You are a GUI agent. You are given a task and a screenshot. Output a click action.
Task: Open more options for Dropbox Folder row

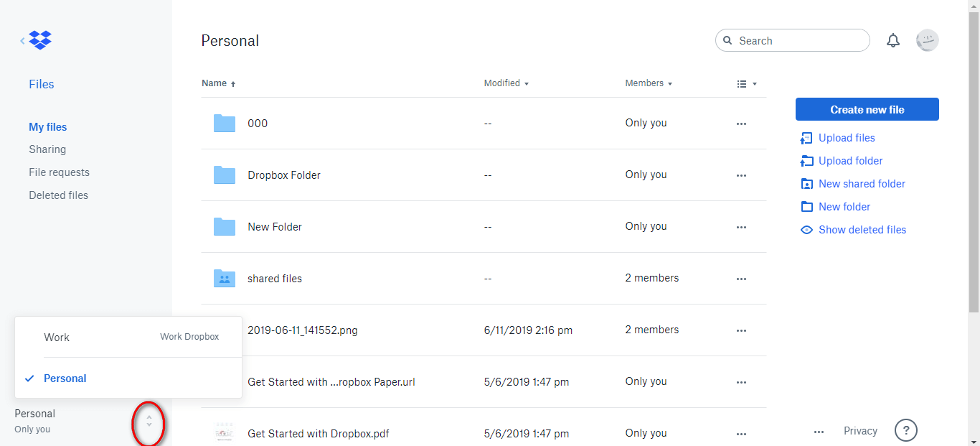click(741, 175)
